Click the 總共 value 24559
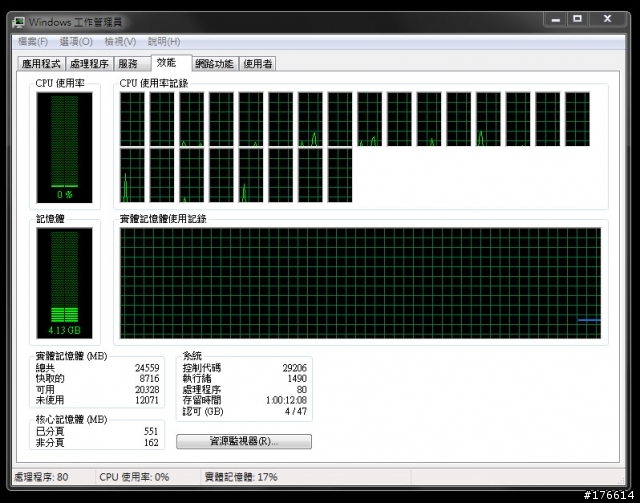Screen dimensions: 640x503 147,368
